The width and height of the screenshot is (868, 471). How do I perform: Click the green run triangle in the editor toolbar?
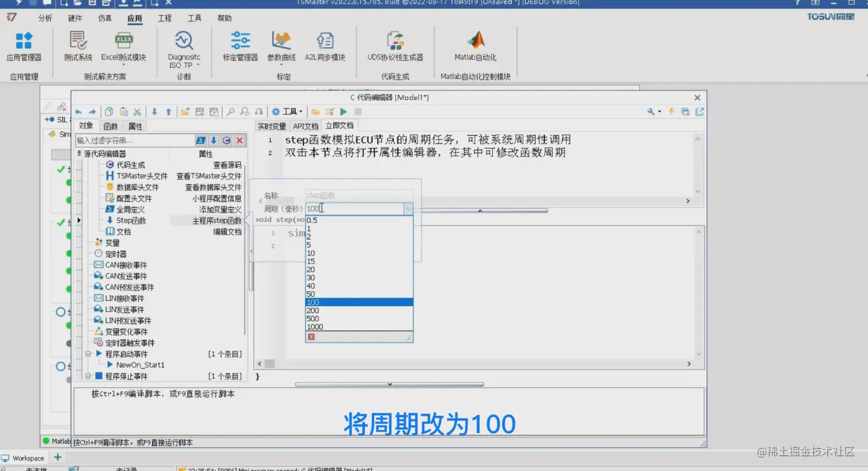pyautogui.click(x=344, y=112)
